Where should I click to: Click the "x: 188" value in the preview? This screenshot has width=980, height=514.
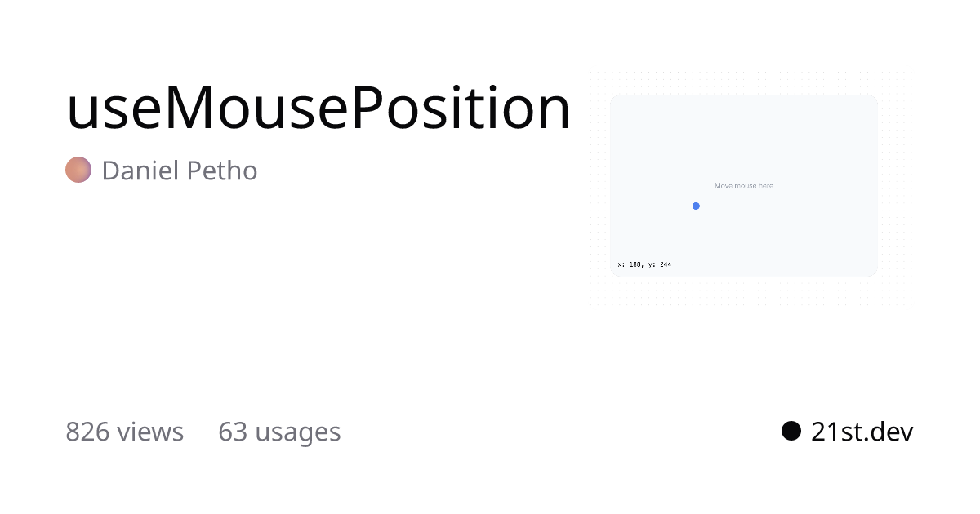(630, 264)
